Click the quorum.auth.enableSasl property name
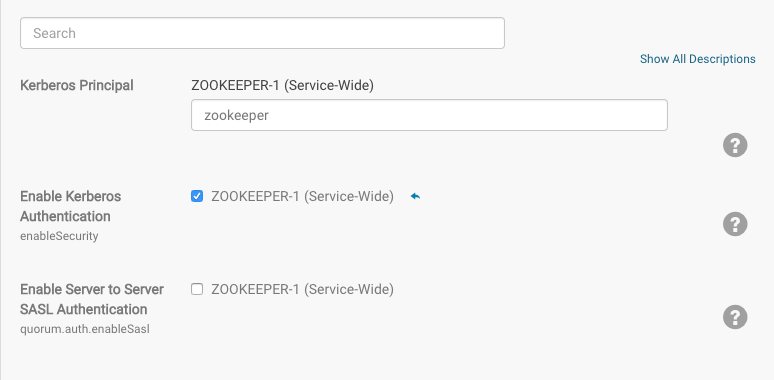The width and height of the screenshot is (774, 380). tap(85, 329)
